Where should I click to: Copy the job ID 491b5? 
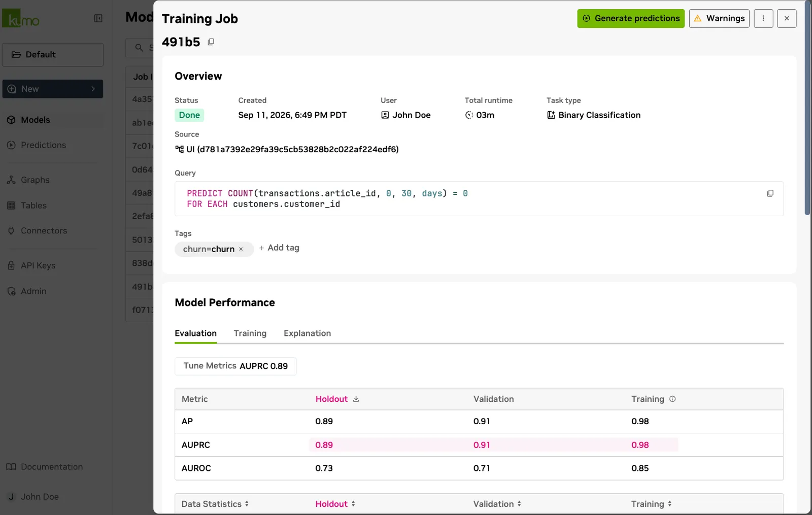point(211,42)
